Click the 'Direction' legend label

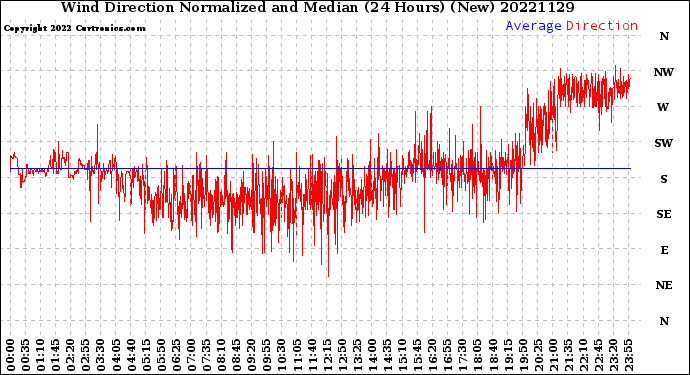pyautogui.click(x=602, y=26)
